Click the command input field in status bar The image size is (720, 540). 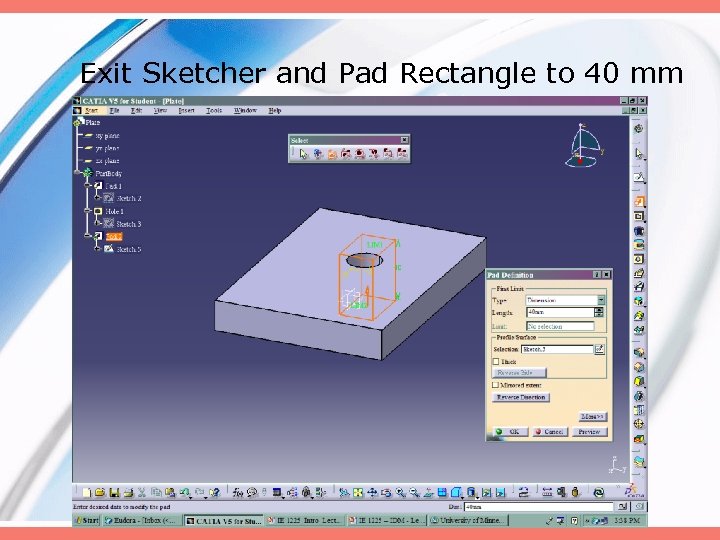[x=539, y=507]
